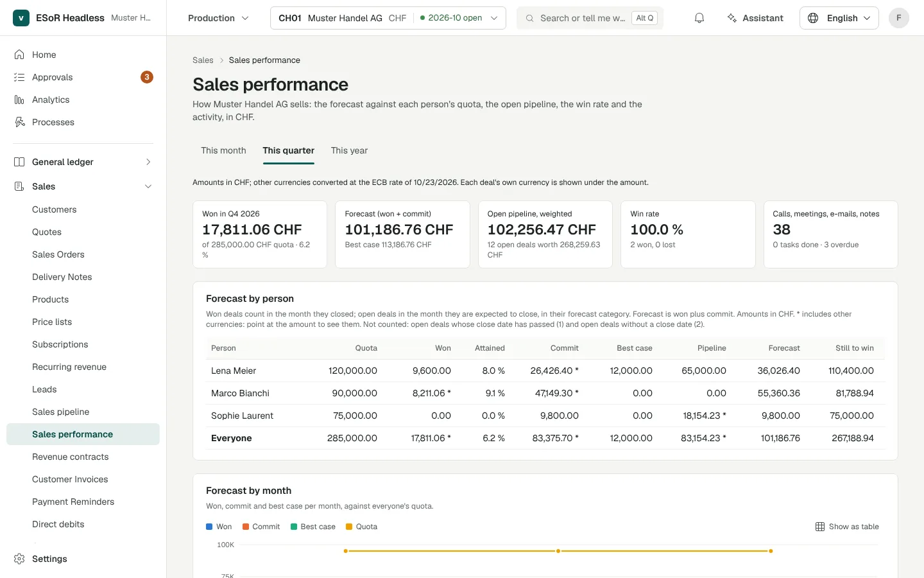Collapse the Sales section
The width and height of the screenshot is (924, 578).
(x=83, y=186)
